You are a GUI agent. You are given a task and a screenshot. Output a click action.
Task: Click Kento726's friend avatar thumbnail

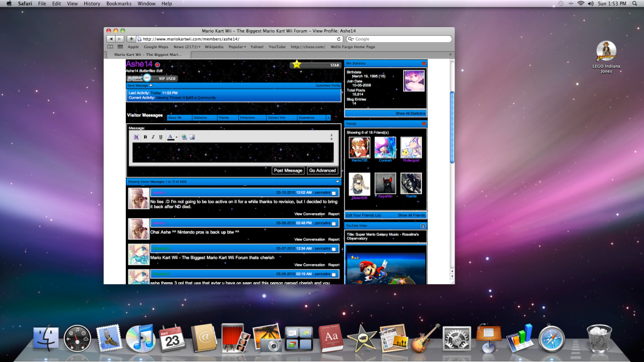pyautogui.click(x=359, y=148)
